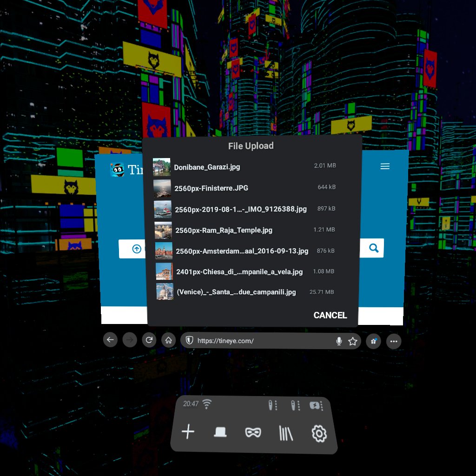Bookmark the page with the star icon

tap(352, 342)
